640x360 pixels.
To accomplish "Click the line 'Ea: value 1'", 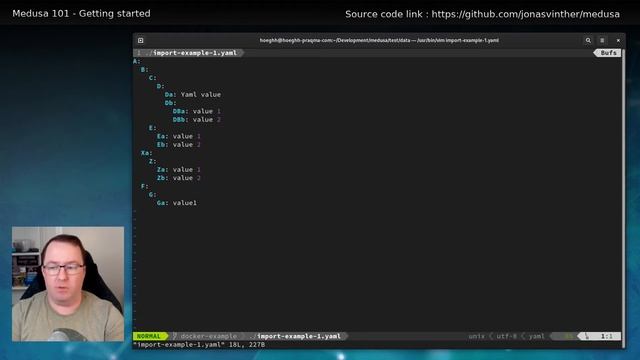I will tap(179, 136).
